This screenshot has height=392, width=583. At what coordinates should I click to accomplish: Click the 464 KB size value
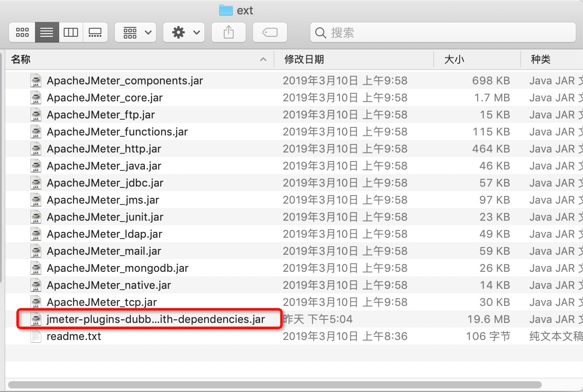491,149
